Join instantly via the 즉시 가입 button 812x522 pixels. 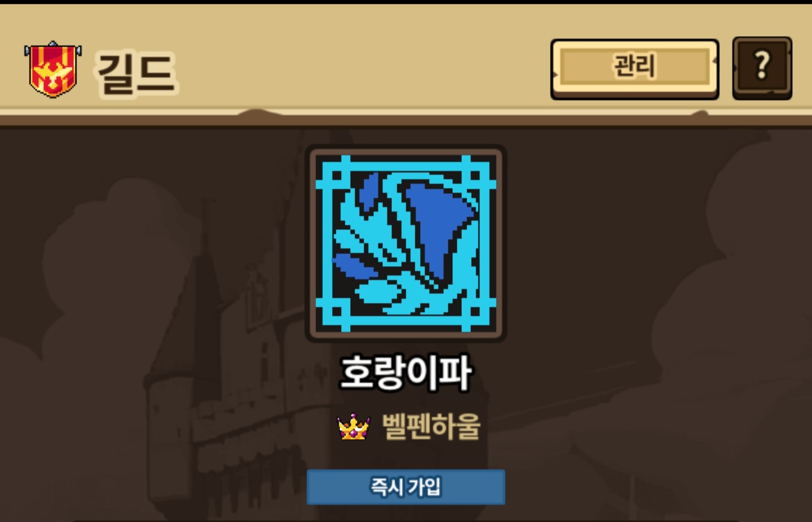406,486
